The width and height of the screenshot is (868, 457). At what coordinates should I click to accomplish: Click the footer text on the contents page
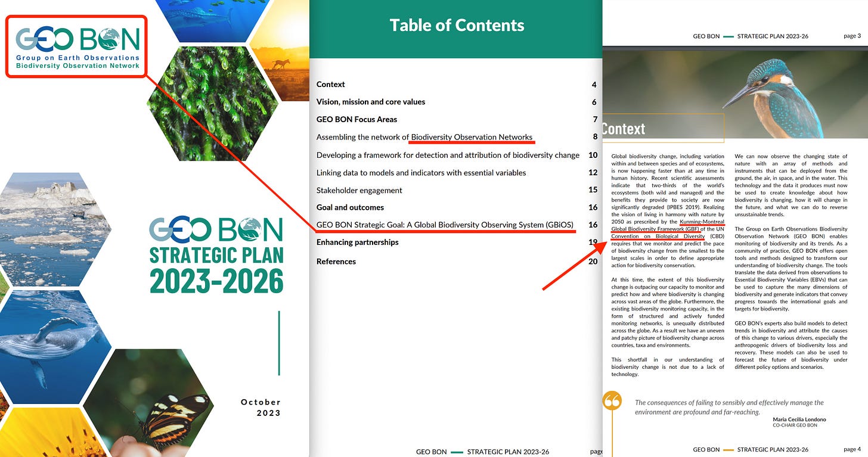tap(482, 452)
